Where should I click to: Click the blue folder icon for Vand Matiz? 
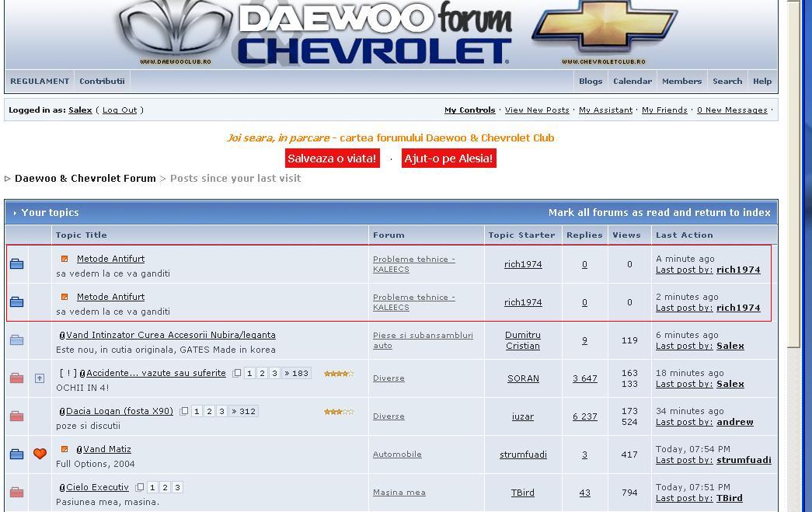tap(16, 455)
